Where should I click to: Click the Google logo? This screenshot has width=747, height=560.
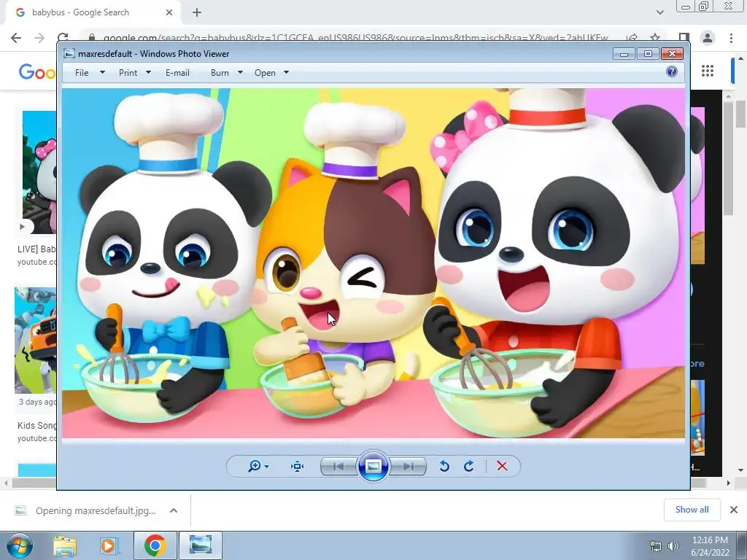pos(37,72)
